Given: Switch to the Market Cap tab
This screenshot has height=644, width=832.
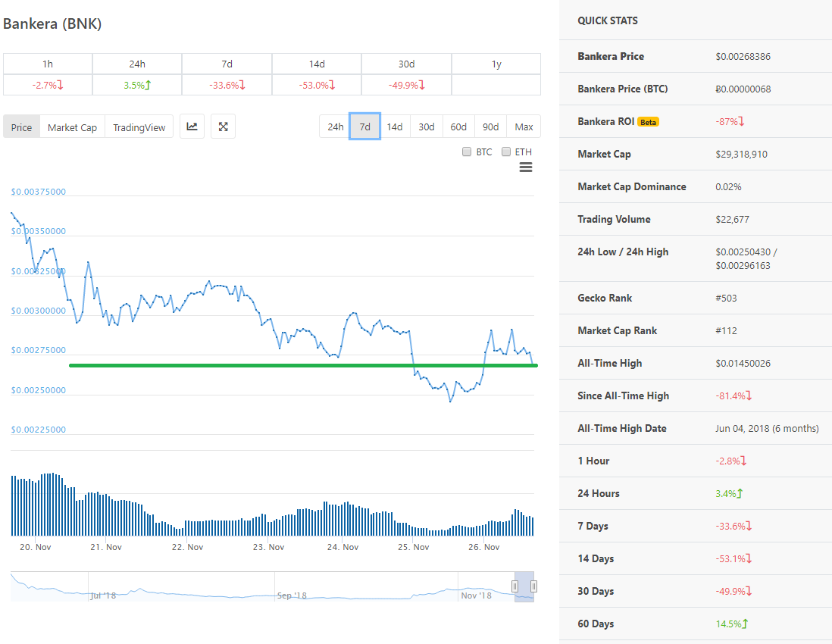Looking at the screenshot, I should point(72,127).
